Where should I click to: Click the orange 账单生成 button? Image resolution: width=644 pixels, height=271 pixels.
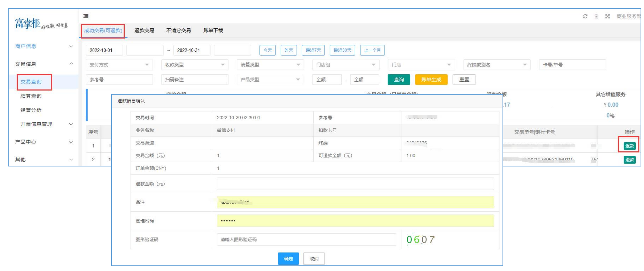(x=431, y=80)
